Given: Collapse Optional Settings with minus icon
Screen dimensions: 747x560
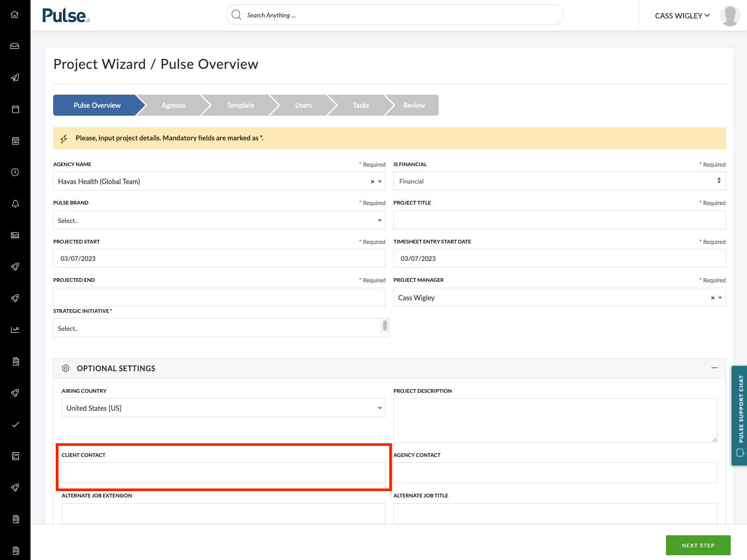Looking at the screenshot, I should (714, 368).
